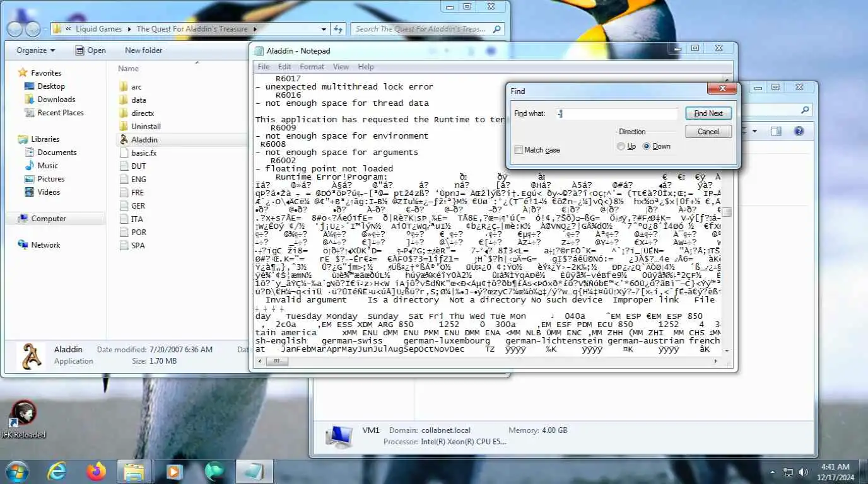Select the arc folder

coord(136,87)
